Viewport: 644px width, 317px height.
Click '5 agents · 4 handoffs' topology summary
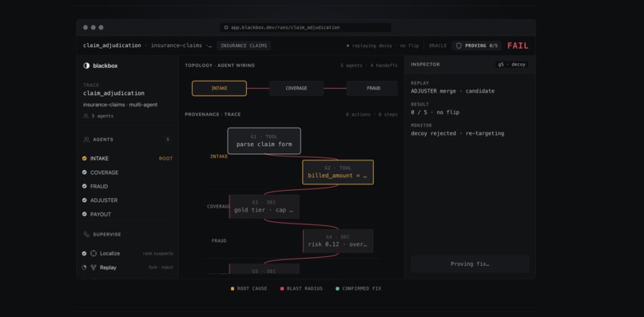point(369,65)
